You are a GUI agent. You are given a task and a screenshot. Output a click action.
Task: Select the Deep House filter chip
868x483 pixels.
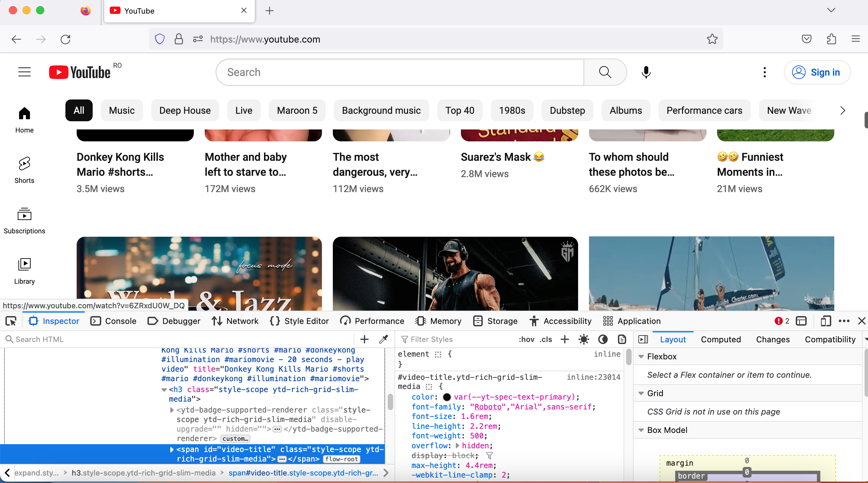(185, 110)
